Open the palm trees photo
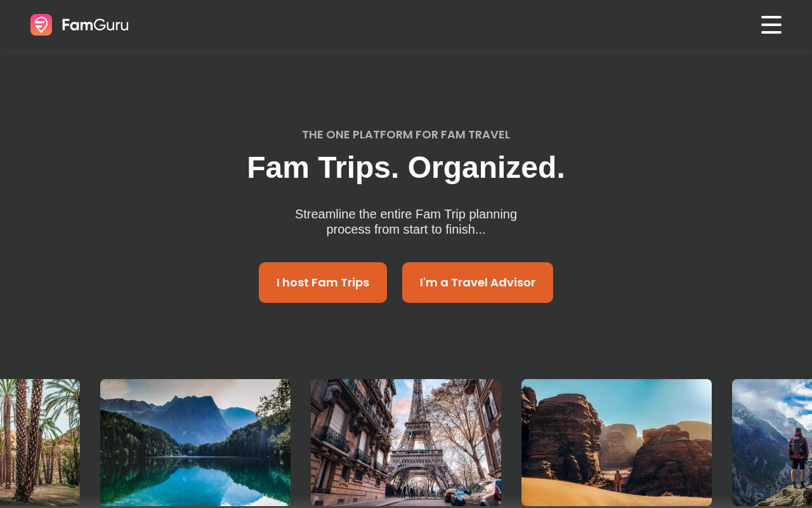The height and width of the screenshot is (508, 812). tap(40, 443)
